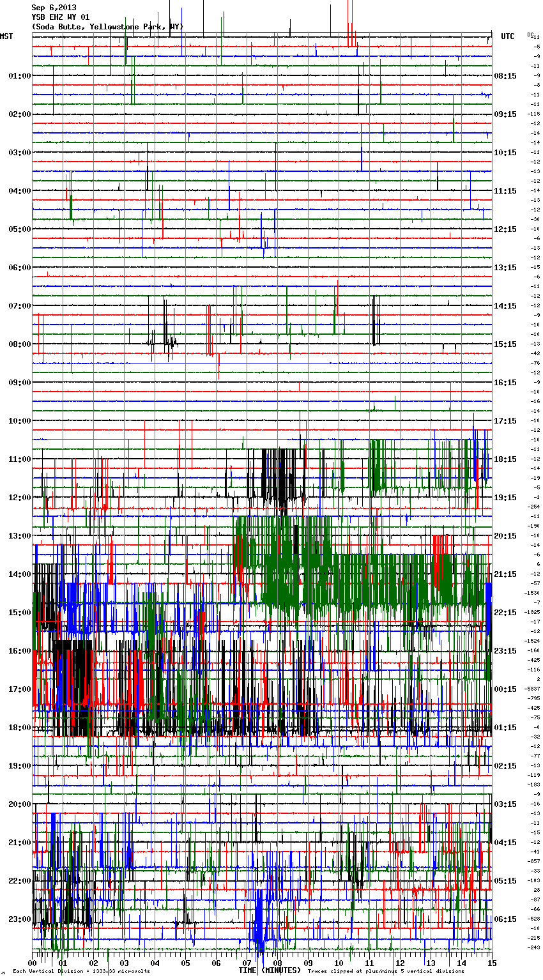Pick the 05:00 MST hour label
The height and width of the screenshot is (980, 543).
pos(20,229)
